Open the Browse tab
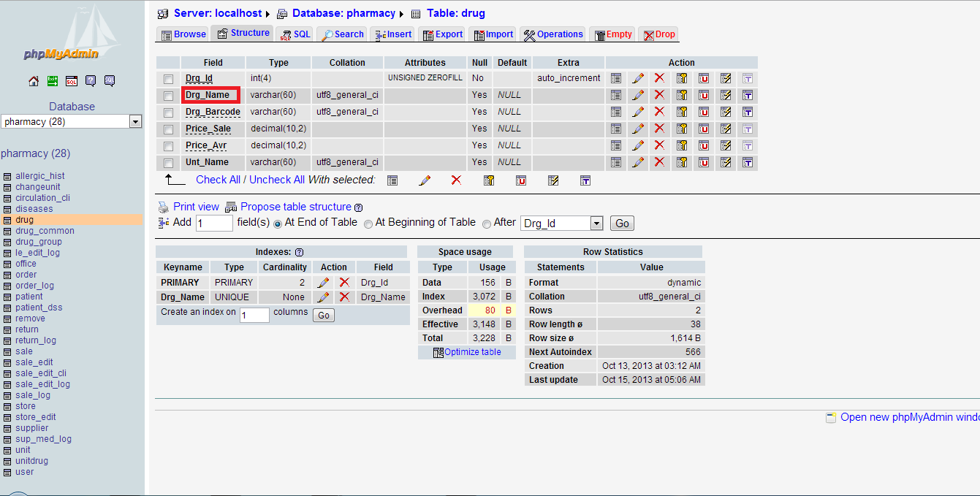The image size is (980, 496). 183,34
